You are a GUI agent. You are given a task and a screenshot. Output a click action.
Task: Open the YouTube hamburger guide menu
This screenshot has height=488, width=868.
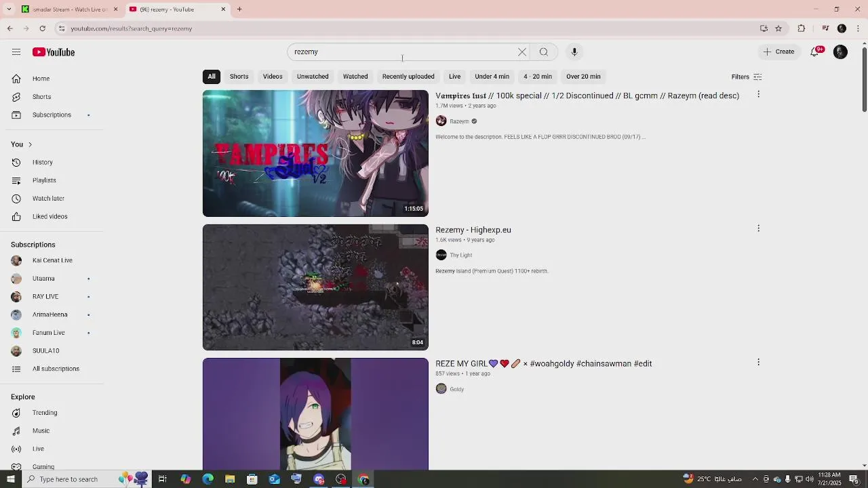click(x=16, y=52)
